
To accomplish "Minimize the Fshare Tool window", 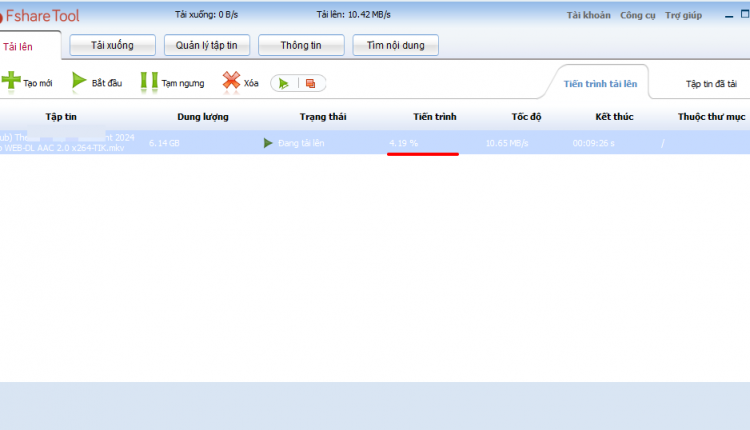I will tap(729, 15).
